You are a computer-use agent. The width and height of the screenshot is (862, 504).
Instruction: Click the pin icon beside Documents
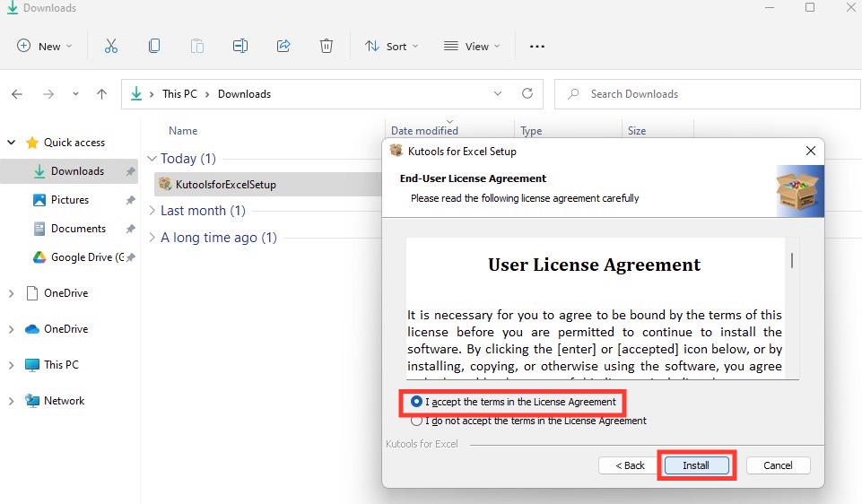[x=130, y=229]
